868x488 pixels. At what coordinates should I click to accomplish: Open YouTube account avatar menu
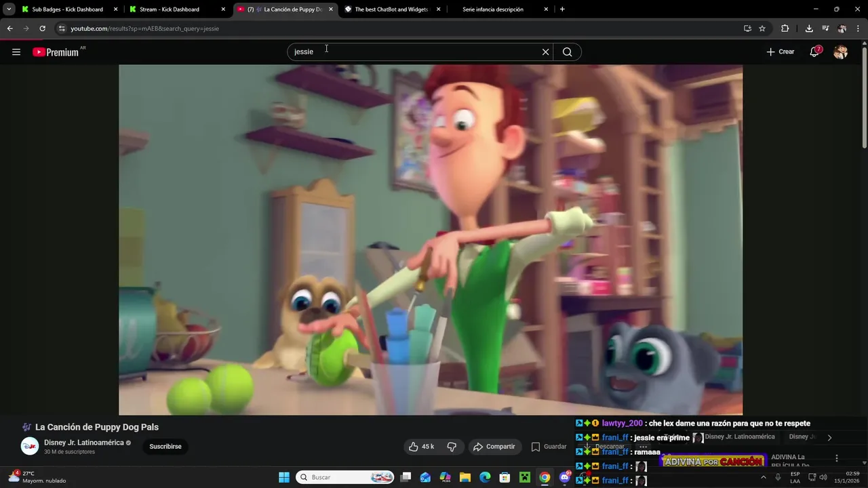(x=841, y=52)
